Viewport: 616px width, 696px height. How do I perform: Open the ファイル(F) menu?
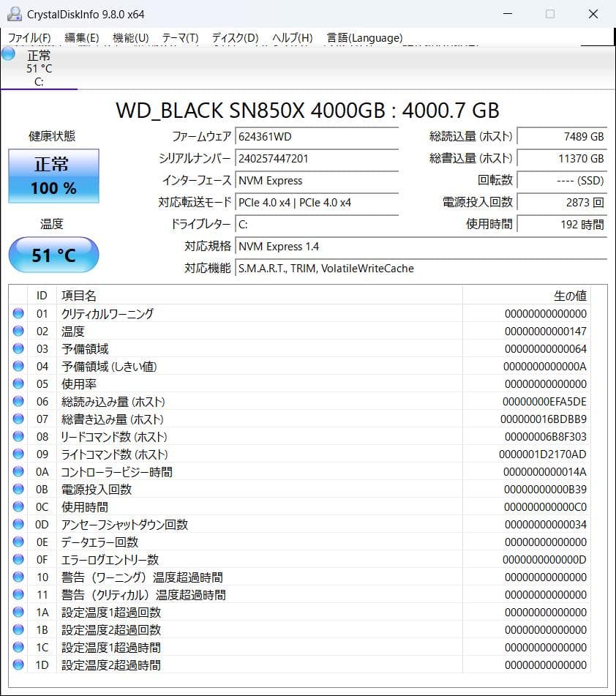(x=29, y=38)
